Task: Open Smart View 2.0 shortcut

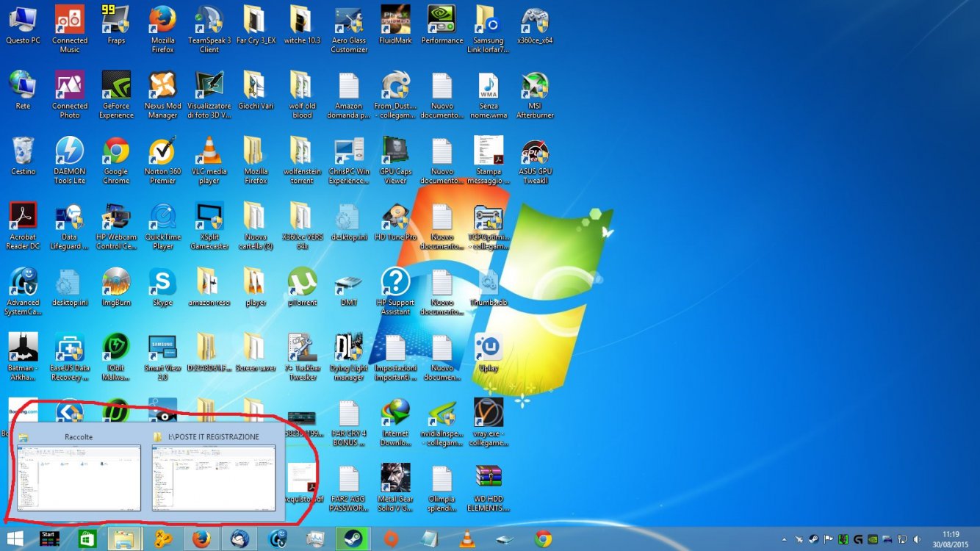Action: point(162,356)
